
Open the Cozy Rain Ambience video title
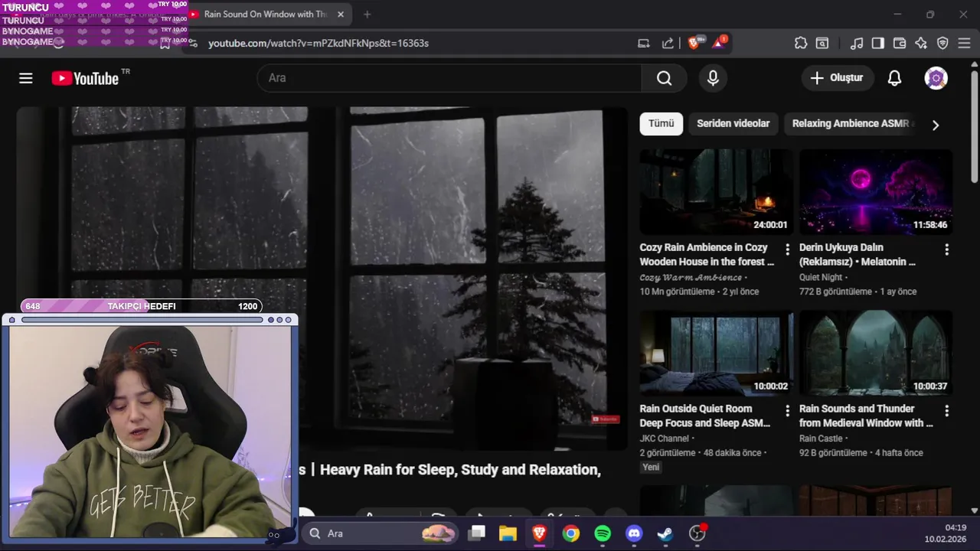(x=707, y=255)
